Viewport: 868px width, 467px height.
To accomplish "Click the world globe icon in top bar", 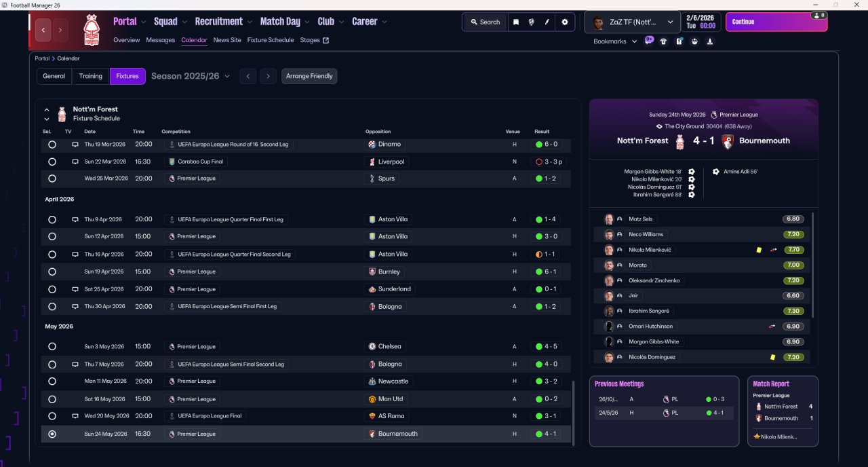I will click(x=532, y=22).
